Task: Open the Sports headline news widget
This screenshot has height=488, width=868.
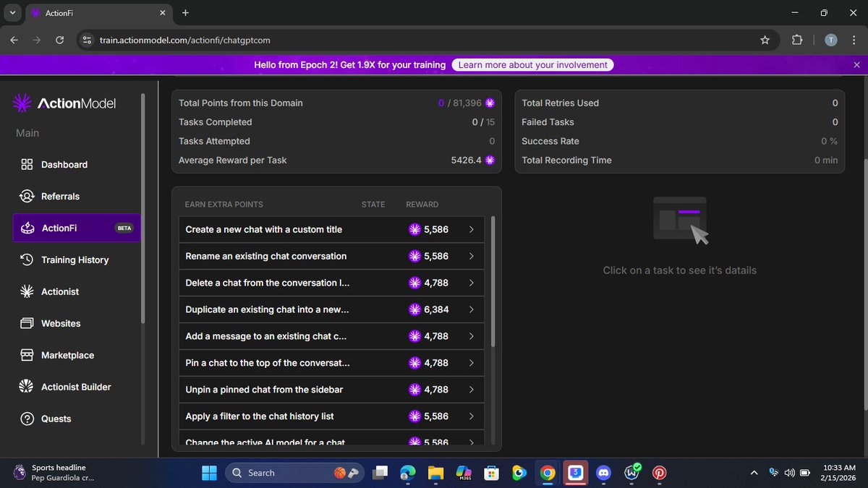Action: click(x=54, y=473)
